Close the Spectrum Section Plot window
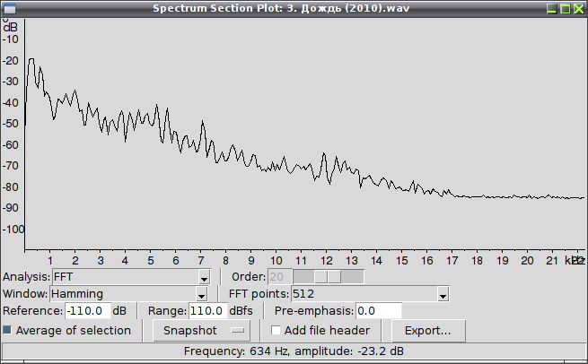The image size is (588, 364). coord(579,9)
